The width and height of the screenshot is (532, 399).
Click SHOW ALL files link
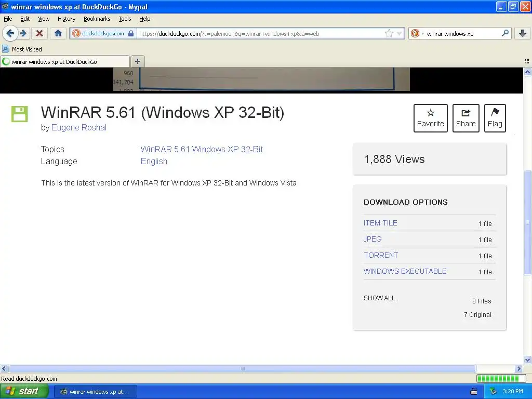(379, 298)
